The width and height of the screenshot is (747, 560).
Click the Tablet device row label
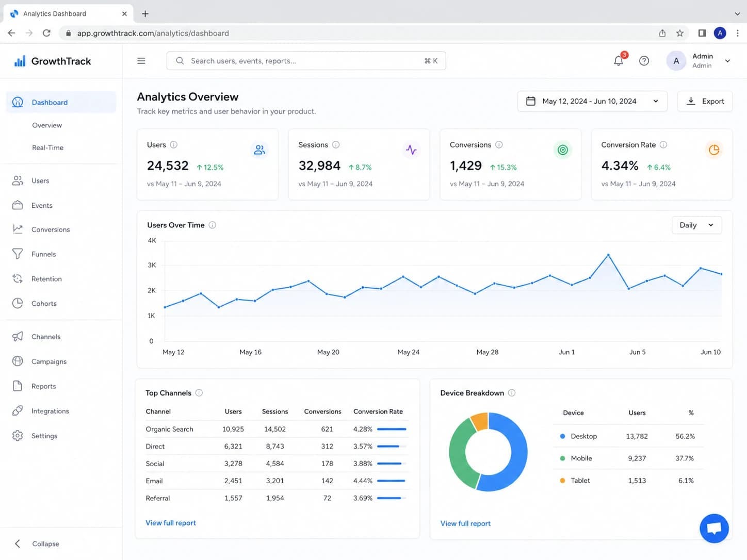(580, 481)
